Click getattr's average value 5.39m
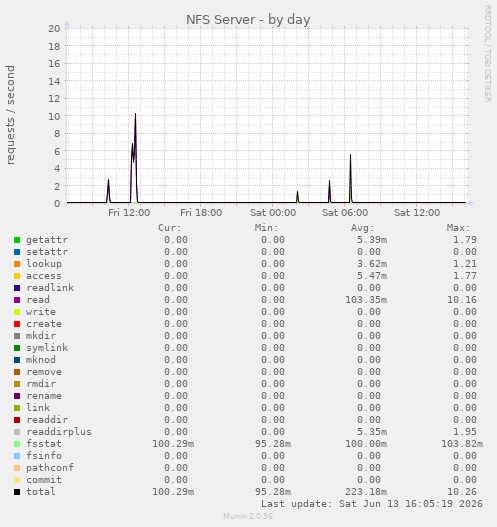 point(372,240)
